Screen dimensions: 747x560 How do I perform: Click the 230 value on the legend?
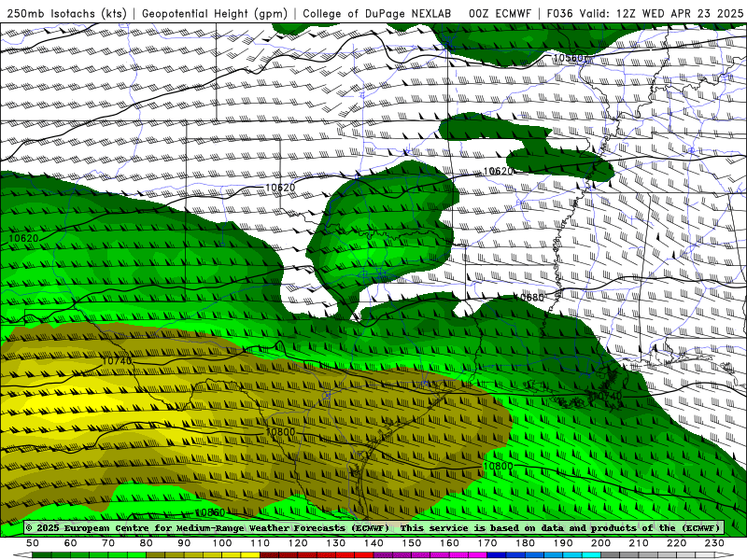[x=714, y=543]
